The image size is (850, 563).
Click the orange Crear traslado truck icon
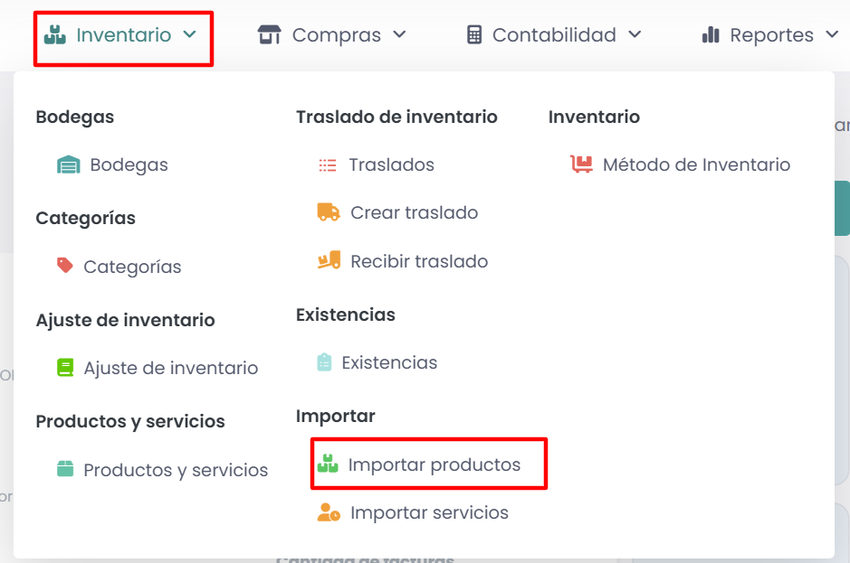tap(328, 212)
